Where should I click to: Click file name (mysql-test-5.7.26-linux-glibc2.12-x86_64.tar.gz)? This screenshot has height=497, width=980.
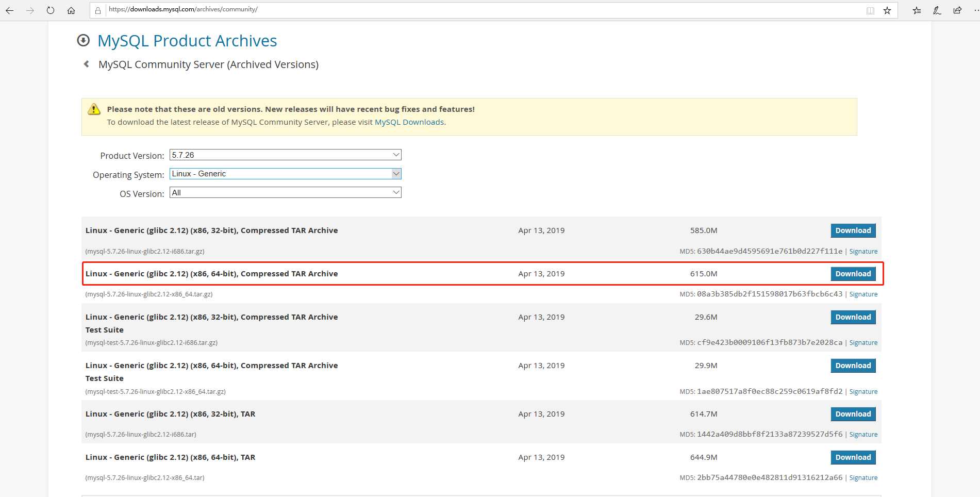[156, 392]
